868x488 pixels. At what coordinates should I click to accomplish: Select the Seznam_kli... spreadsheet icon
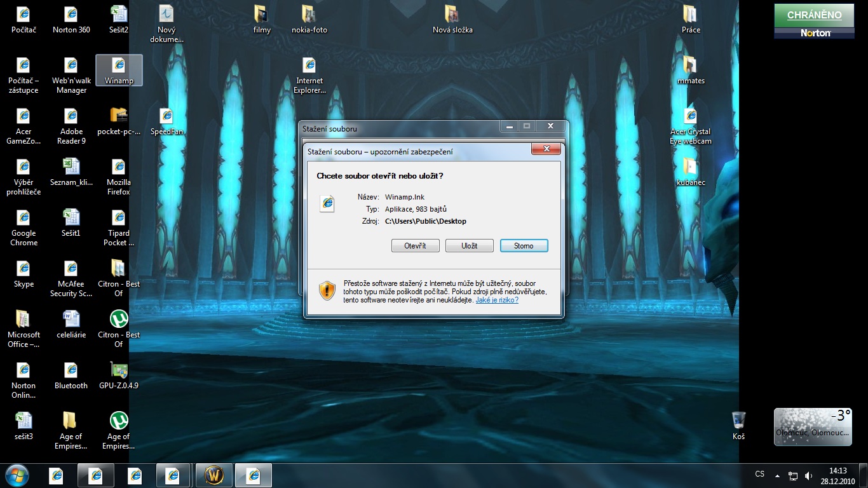click(x=71, y=172)
